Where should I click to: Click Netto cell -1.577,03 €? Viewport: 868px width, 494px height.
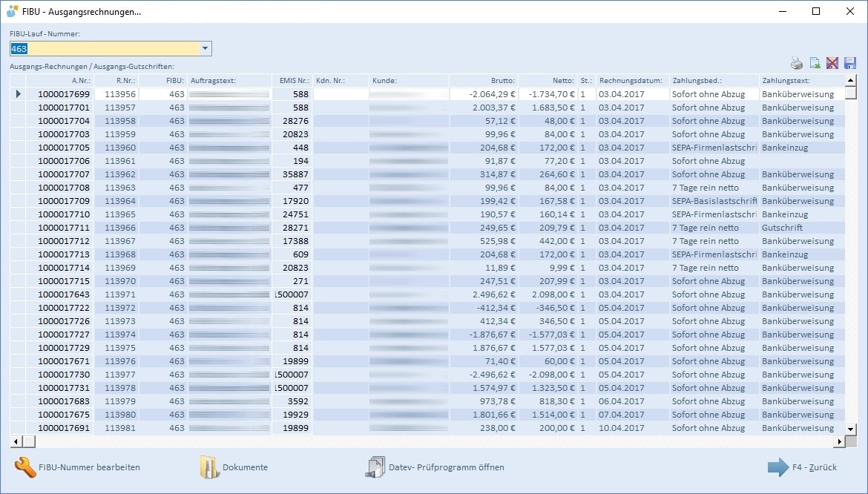[x=548, y=335]
